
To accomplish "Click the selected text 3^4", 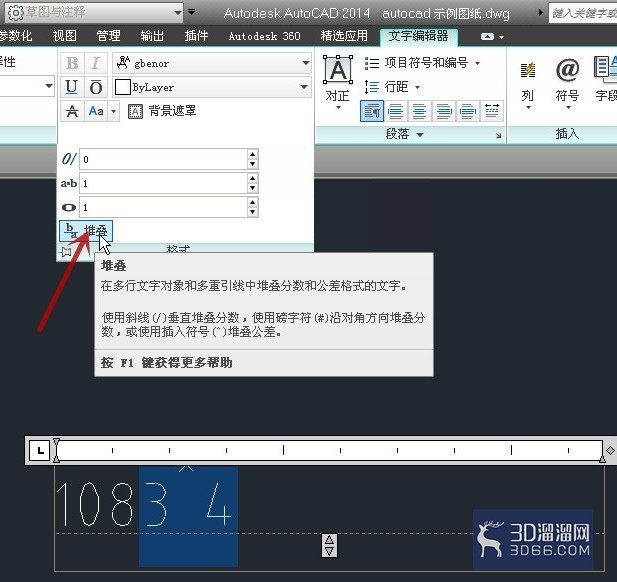I will pyautogui.click(x=188, y=505).
